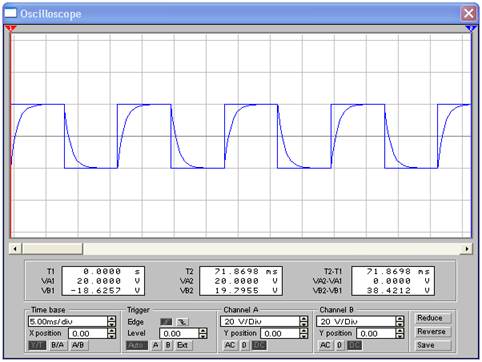Image resolution: width=482 pixels, height=362 pixels.
Task: Decrease Channel A V/Div with down arrow
Action: 304,324
